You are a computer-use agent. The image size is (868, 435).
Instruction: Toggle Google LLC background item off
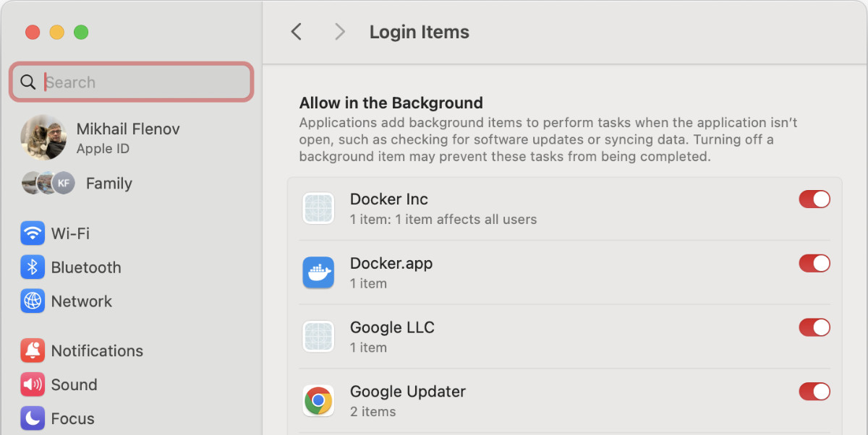point(814,327)
